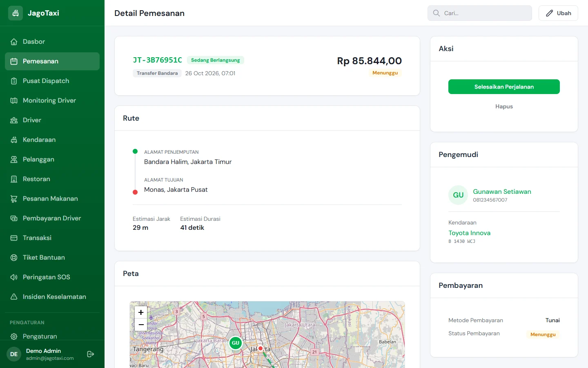
Task: Click the Dasbor home icon
Action: pyautogui.click(x=14, y=42)
